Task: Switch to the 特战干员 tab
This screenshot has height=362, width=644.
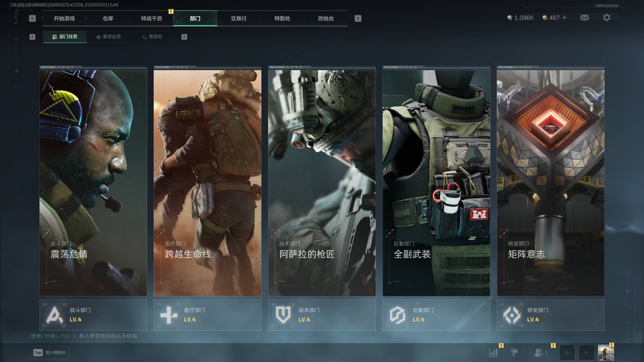Action: (x=151, y=18)
